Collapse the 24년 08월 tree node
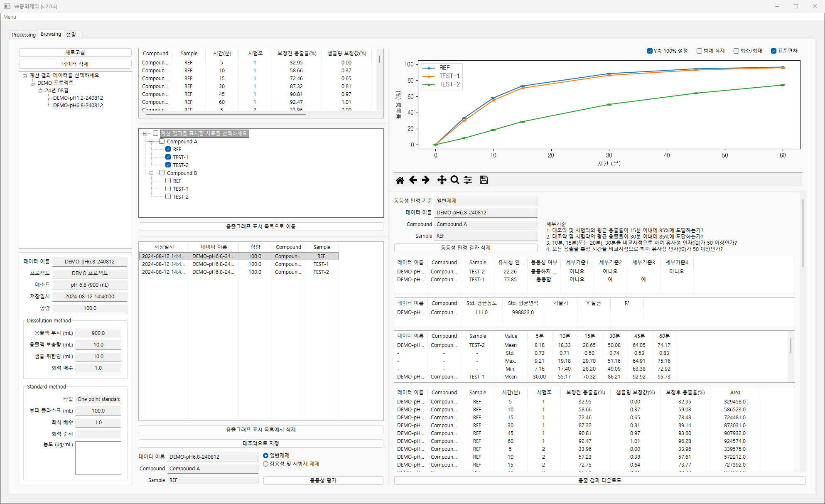825x504 pixels. click(40, 91)
